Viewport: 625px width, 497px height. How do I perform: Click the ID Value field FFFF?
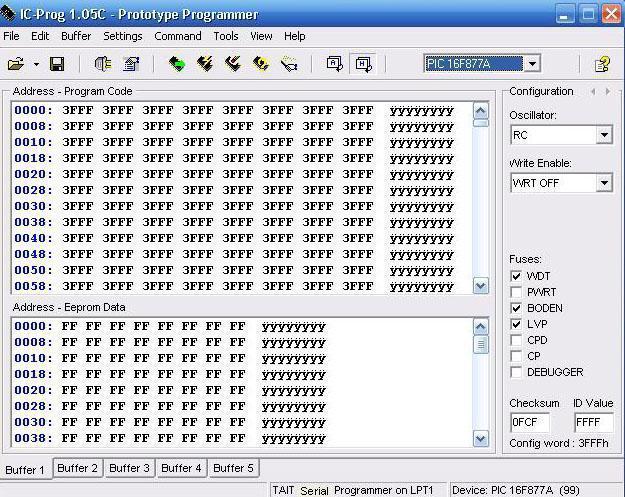tap(594, 422)
